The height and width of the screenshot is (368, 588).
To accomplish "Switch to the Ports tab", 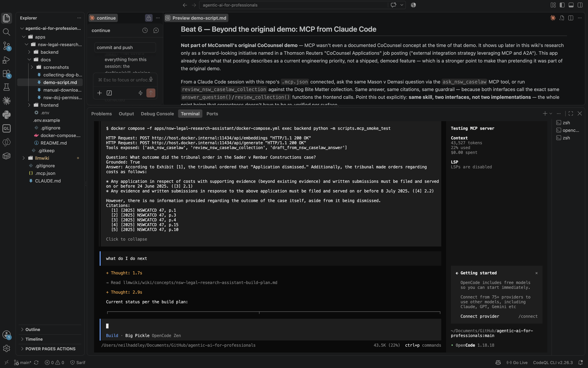I will (x=212, y=114).
